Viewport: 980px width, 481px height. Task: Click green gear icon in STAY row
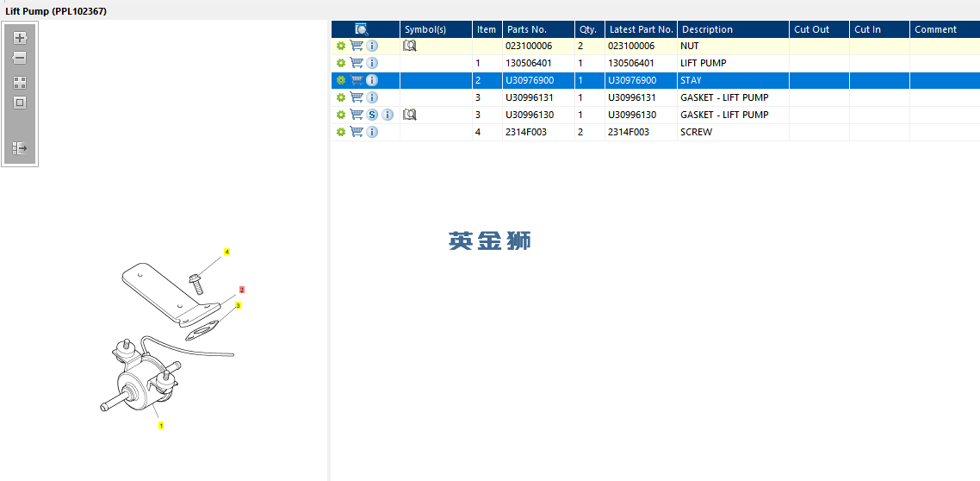point(341,80)
